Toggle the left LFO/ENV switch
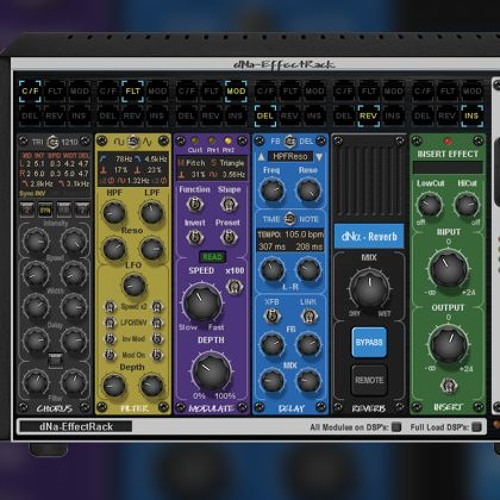The width and height of the screenshot is (500, 500). 110,322
